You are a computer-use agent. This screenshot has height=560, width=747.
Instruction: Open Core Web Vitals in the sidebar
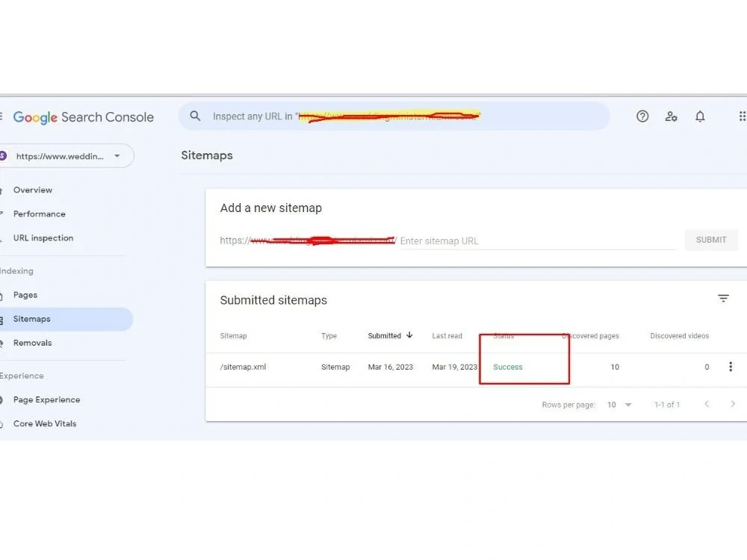(x=45, y=423)
